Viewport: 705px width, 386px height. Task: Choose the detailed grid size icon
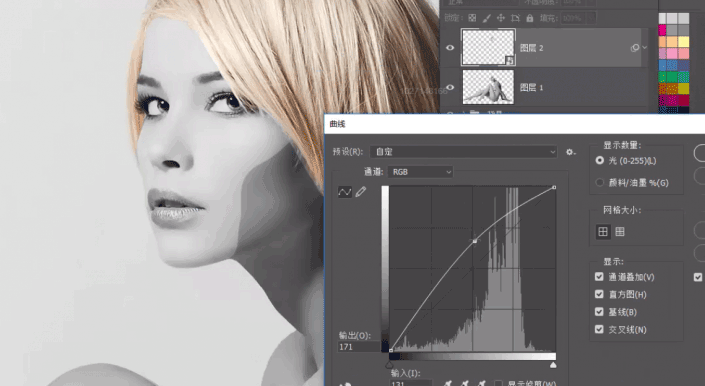(620, 232)
